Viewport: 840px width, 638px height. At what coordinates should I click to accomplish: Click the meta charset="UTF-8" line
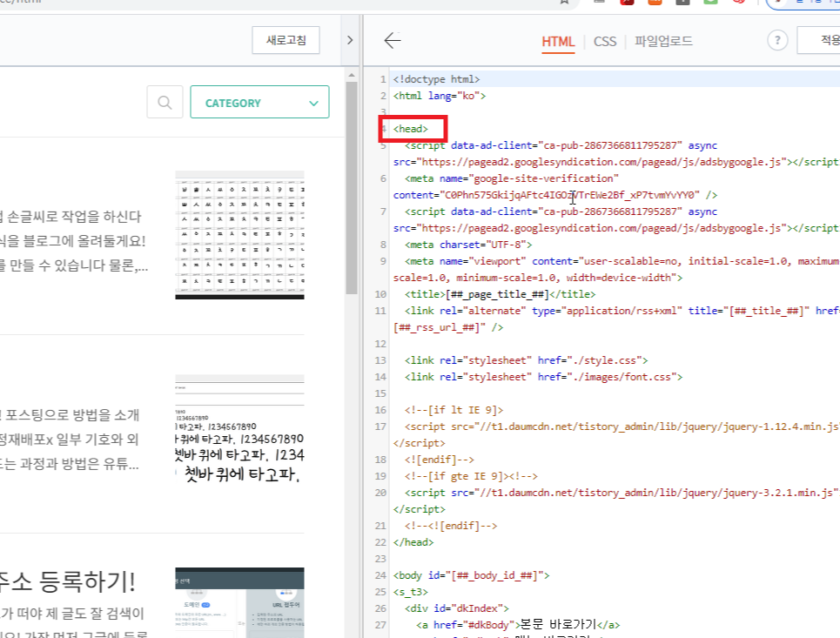point(468,245)
